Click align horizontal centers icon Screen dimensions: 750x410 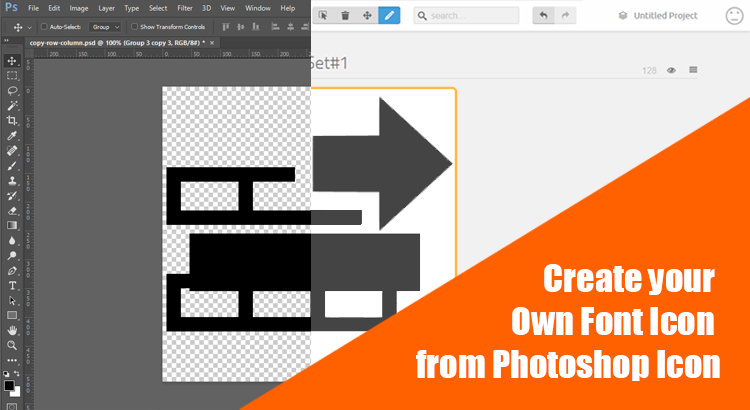pos(290,27)
